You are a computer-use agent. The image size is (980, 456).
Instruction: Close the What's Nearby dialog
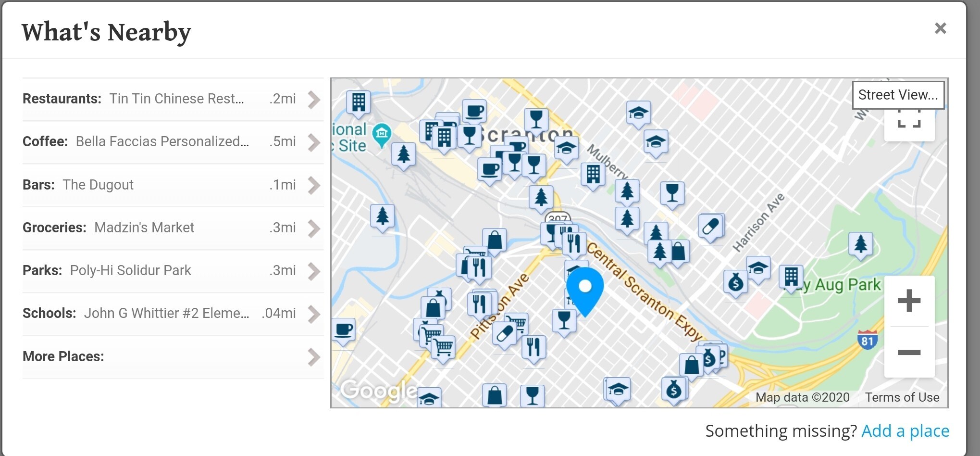point(940,28)
